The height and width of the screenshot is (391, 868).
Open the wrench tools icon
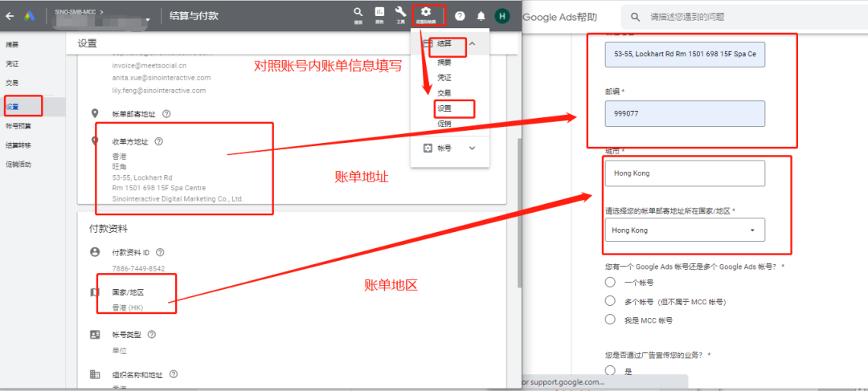coord(400,12)
